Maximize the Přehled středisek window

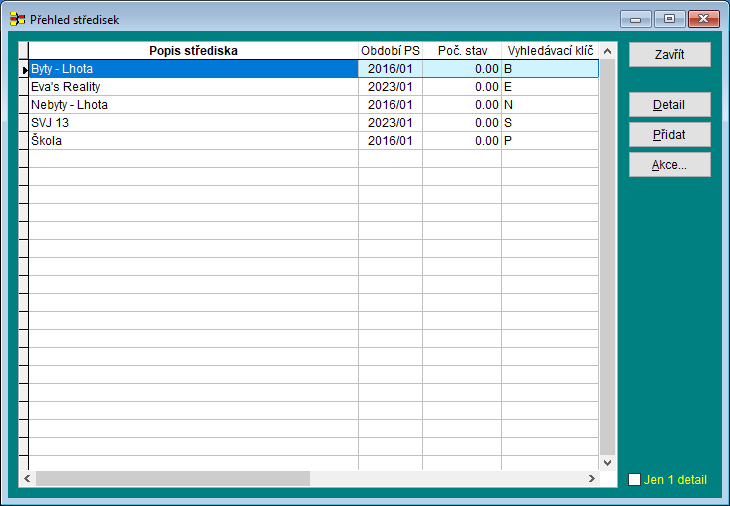(669, 19)
